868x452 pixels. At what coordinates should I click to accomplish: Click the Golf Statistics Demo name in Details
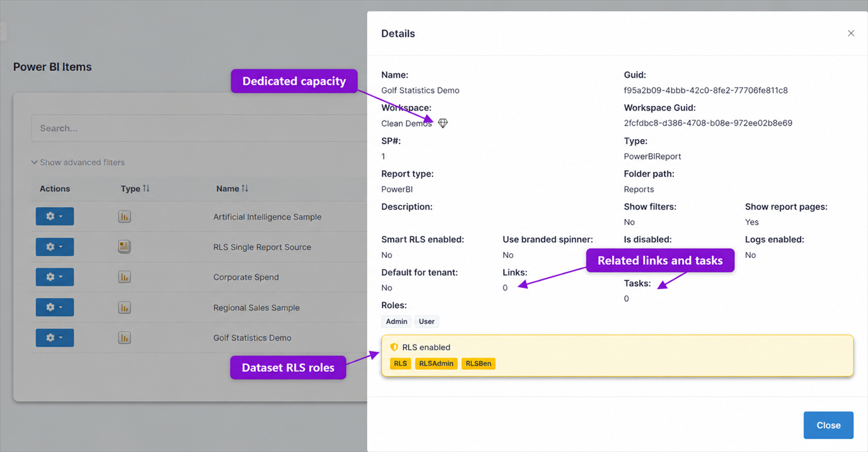421,90
